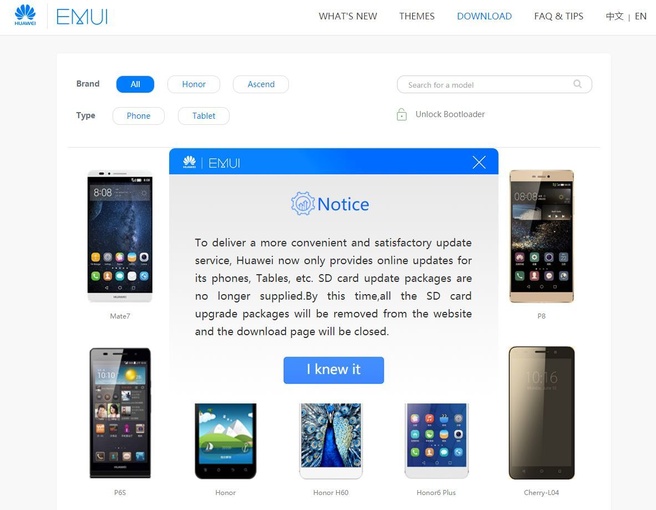Filter by Honor brand
Viewport: 656px width, 510px height.
click(194, 84)
